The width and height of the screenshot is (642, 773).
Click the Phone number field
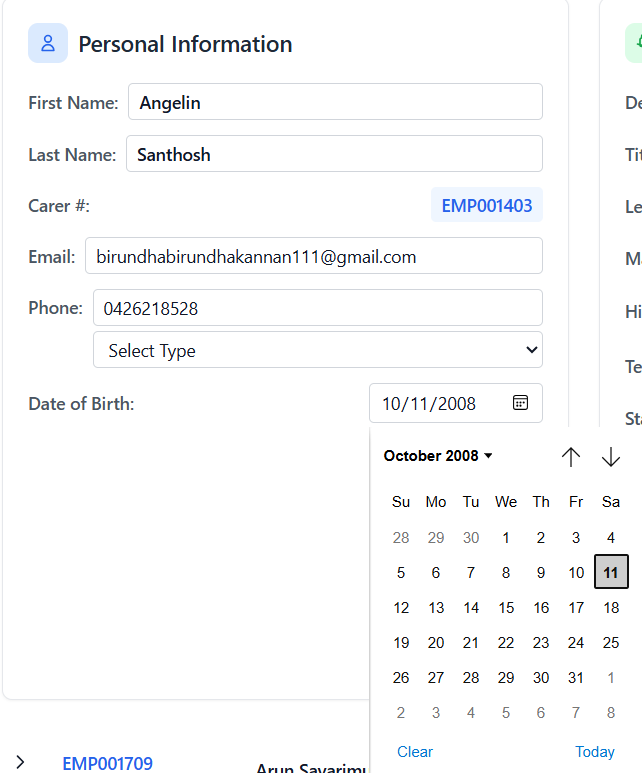[318, 308]
